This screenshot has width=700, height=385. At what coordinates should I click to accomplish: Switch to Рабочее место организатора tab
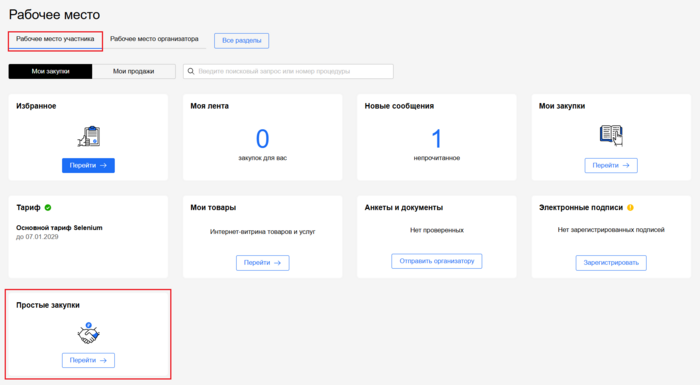click(x=154, y=39)
